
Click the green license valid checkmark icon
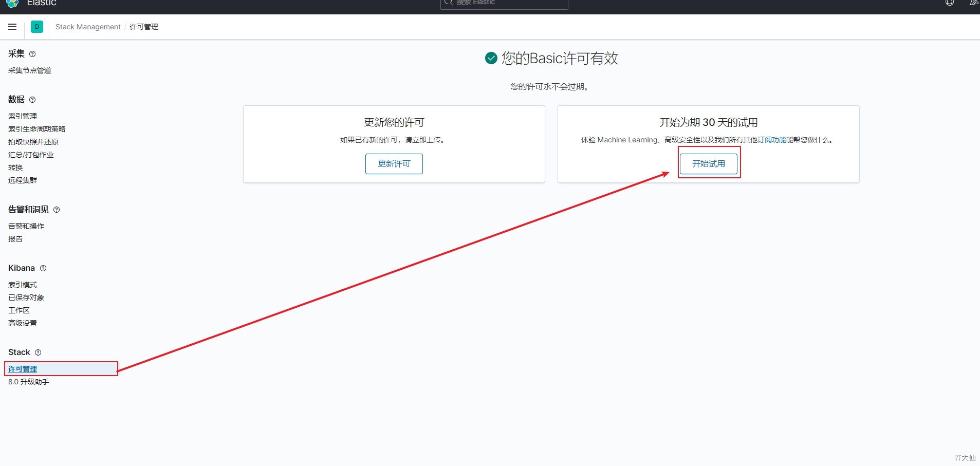point(491,58)
